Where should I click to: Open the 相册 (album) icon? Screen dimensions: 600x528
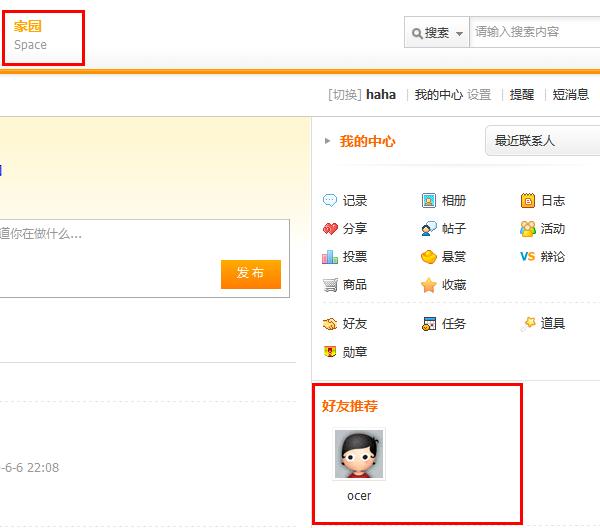[429, 201]
